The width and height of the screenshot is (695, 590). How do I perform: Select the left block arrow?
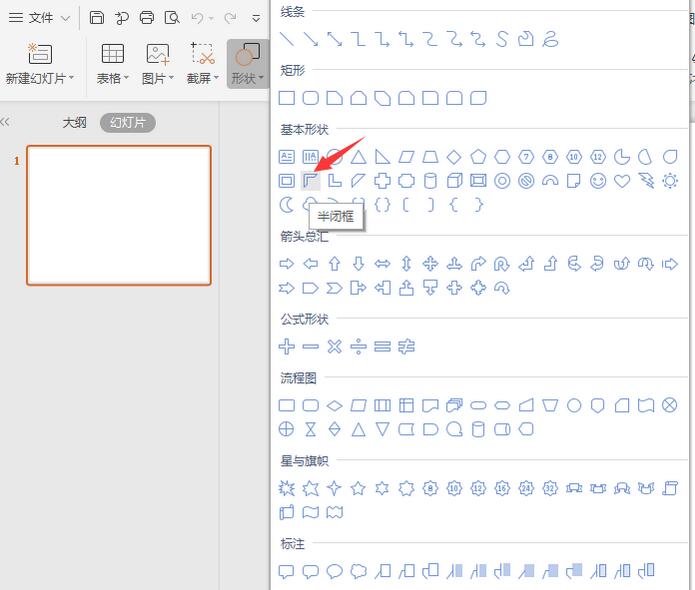click(x=310, y=264)
